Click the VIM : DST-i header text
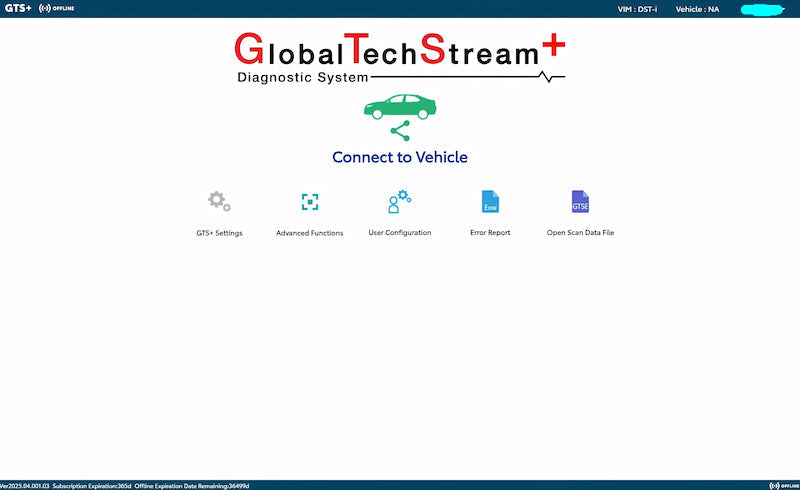 click(637, 9)
